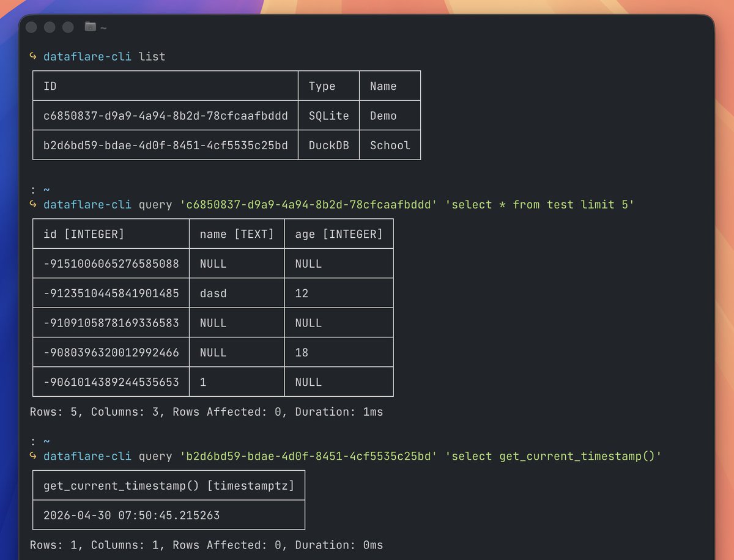
Task: Click the 'dasd' name cell
Action: pos(237,293)
